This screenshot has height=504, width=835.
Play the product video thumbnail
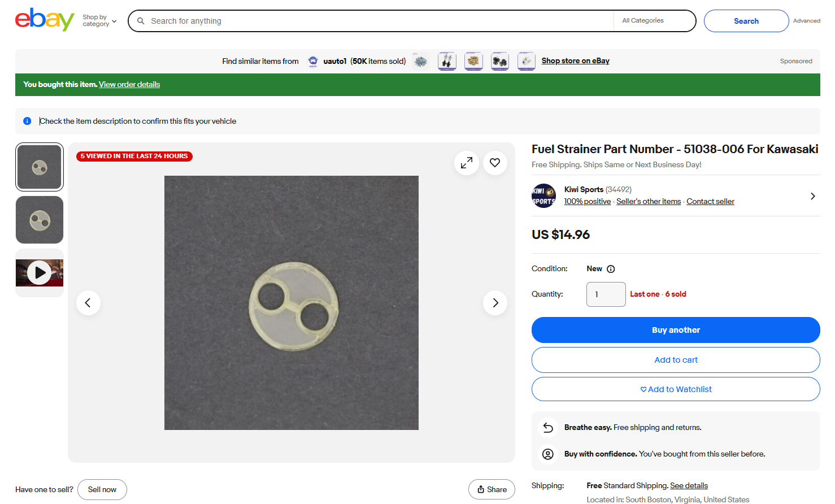coord(40,273)
